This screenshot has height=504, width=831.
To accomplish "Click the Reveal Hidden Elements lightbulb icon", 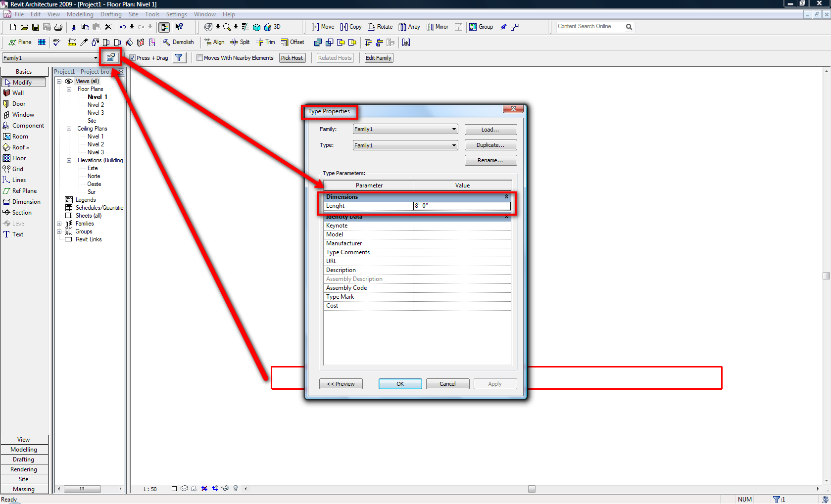I will [x=236, y=489].
